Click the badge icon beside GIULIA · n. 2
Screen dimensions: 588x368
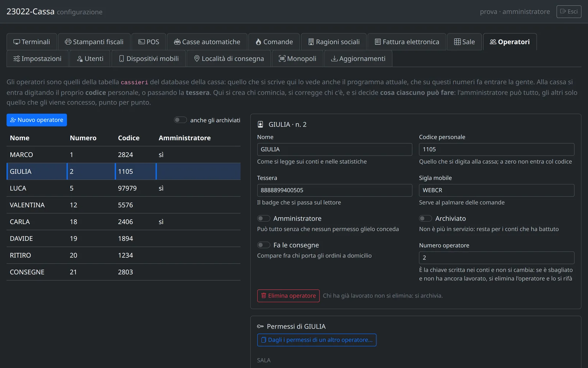tap(260, 124)
